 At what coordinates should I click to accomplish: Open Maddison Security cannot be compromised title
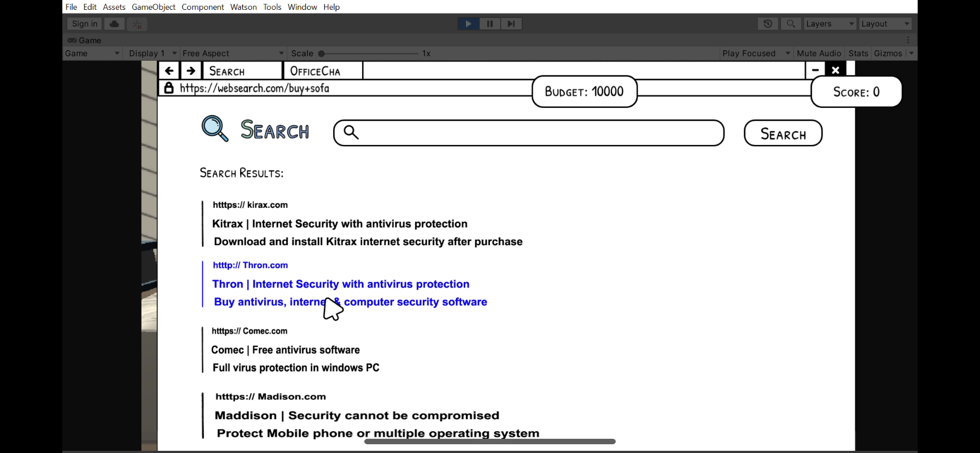pos(357,416)
